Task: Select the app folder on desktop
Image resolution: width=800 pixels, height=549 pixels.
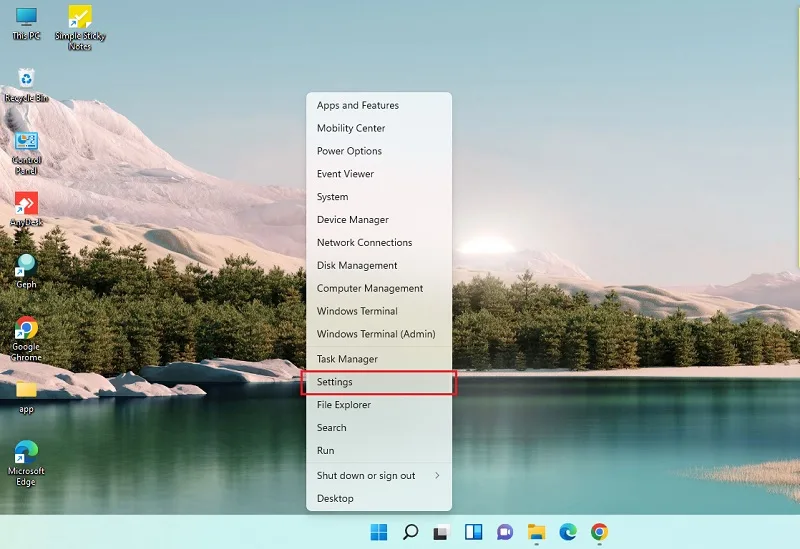Action: click(x=26, y=397)
